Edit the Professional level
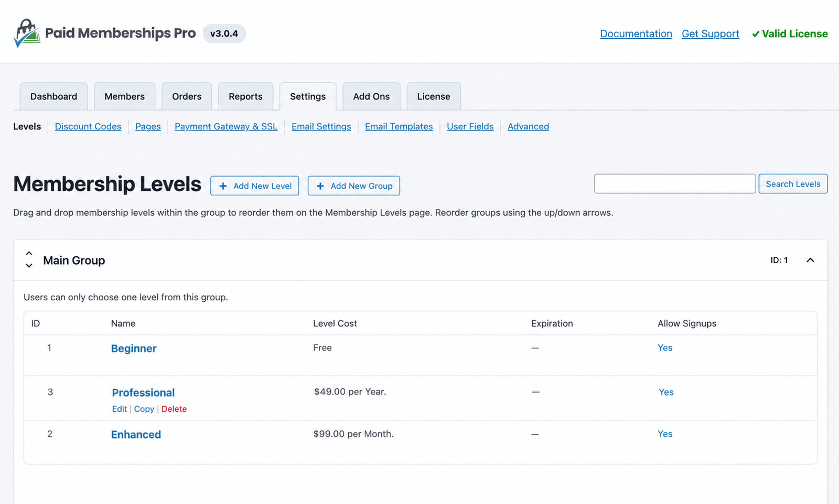Viewport: 839px width, 504px height. [x=120, y=409]
